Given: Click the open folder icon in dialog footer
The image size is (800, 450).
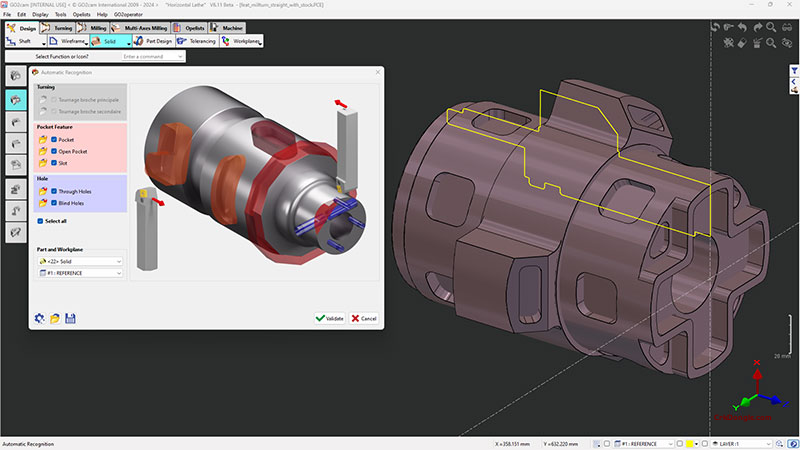Looking at the screenshot, I should (x=55, y=318).
